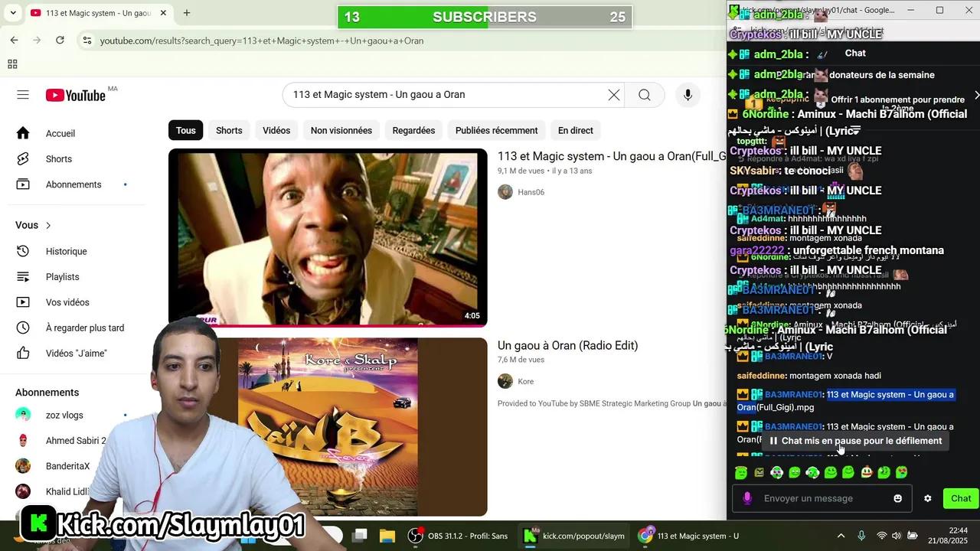The image size is (980, 551).
Task: Expand the Vous section chevron
Action: pos(48,225)
